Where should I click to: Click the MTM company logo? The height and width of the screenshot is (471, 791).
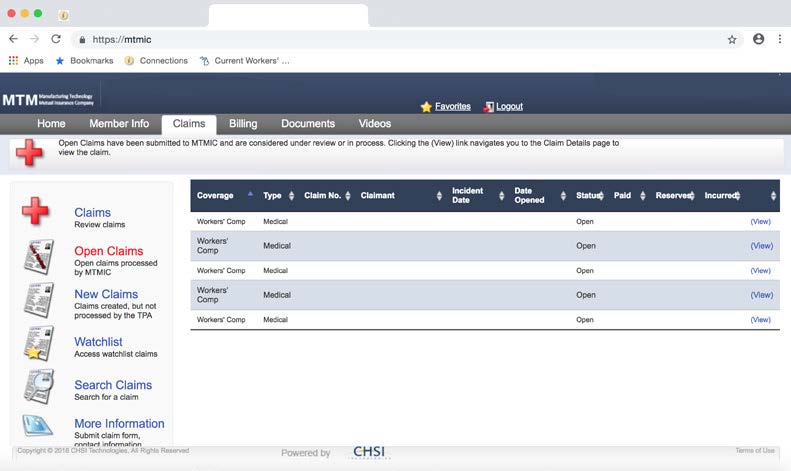click(x=48, y=99)
